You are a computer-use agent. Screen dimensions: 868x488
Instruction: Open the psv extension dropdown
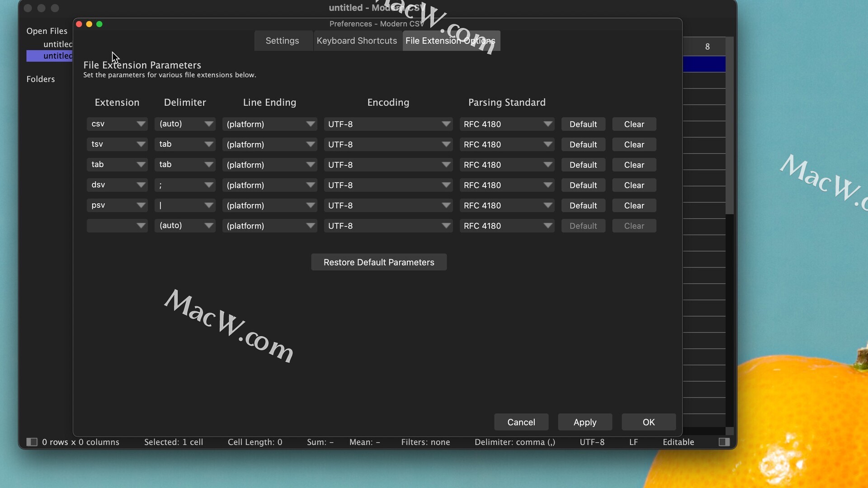point(117,205)
